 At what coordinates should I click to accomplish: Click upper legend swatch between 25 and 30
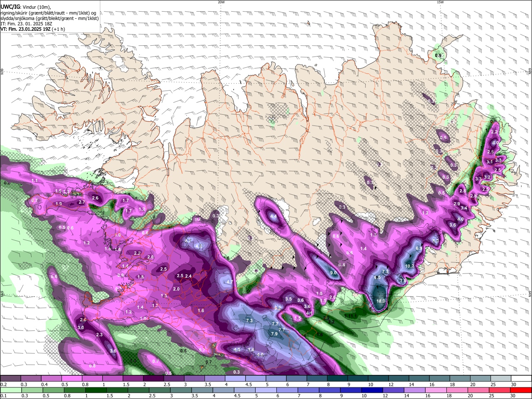[501, 379]
